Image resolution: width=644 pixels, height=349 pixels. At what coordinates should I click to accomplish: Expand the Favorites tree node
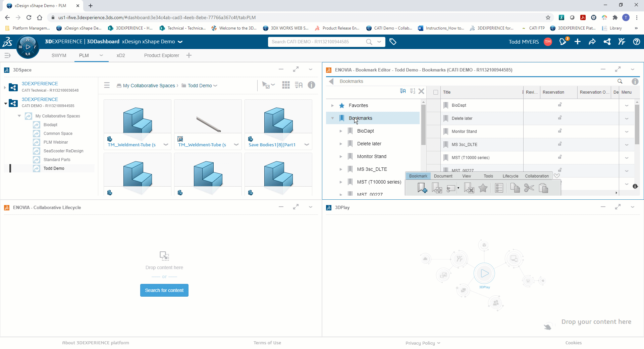point(332,105)
